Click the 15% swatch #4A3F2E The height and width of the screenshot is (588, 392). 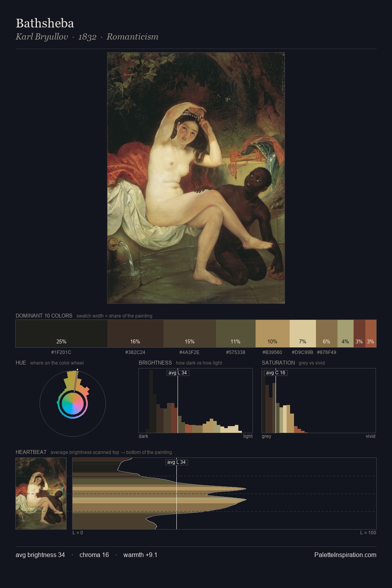tap(190, 334)
